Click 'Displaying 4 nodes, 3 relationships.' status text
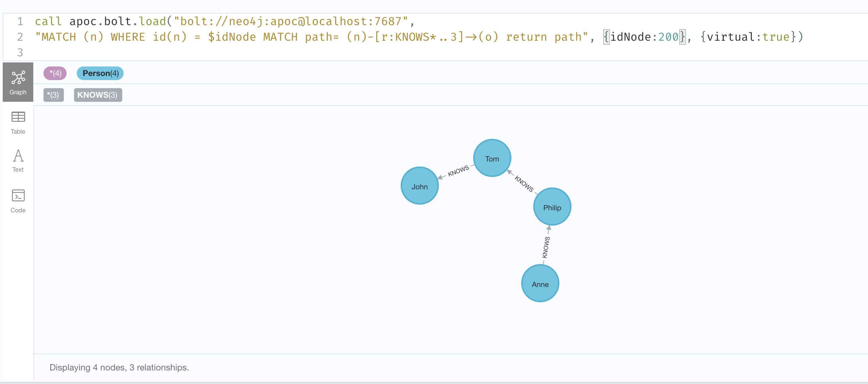 119,367
